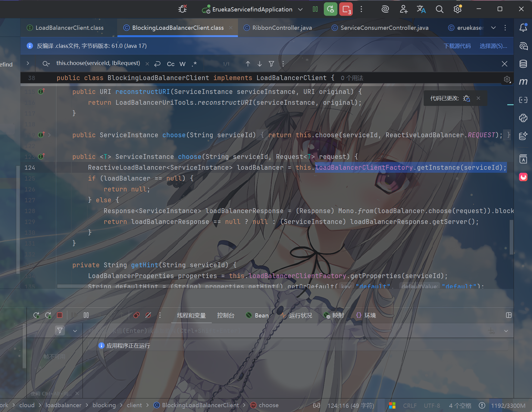Viewport: 532px width, 412px height.
Task: Click the evaluate expression input field
Action: [285, 331]
